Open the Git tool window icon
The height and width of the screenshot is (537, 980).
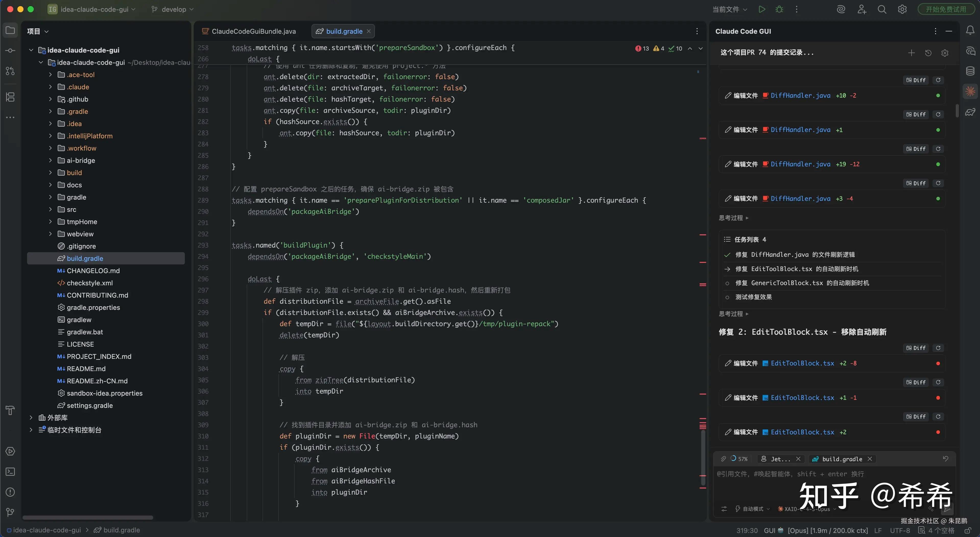click(x=10, y=512)
